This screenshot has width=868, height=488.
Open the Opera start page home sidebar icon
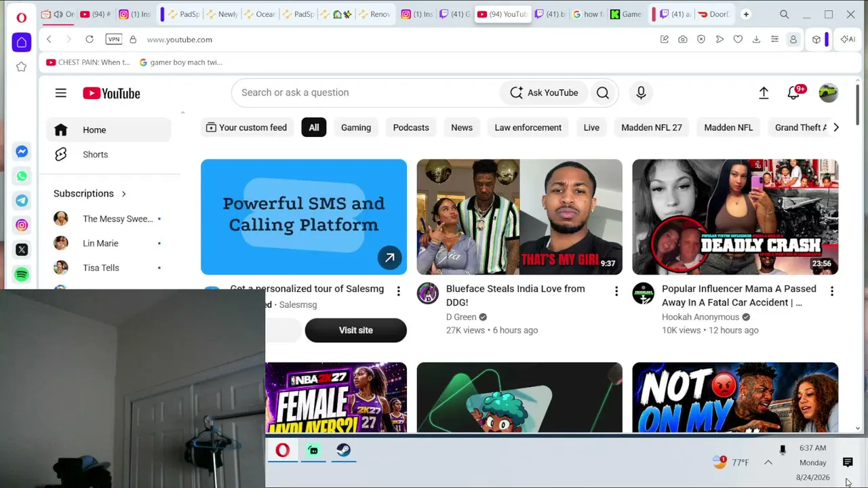[x=22, y=43]
